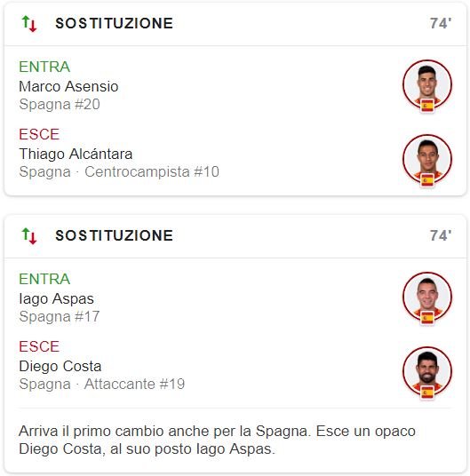Click the Spain flag badge under Iago Aspas's photo

[427, 318]
